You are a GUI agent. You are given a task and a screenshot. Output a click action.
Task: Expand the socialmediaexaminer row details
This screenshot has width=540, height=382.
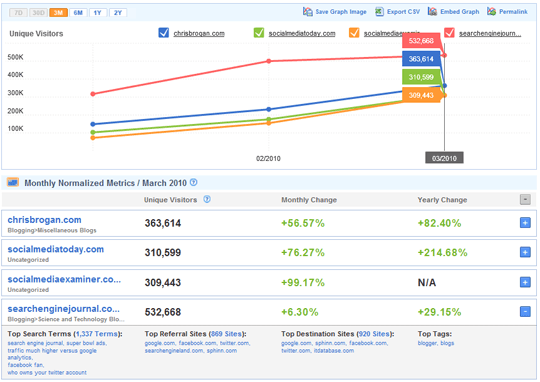[525, 282]
